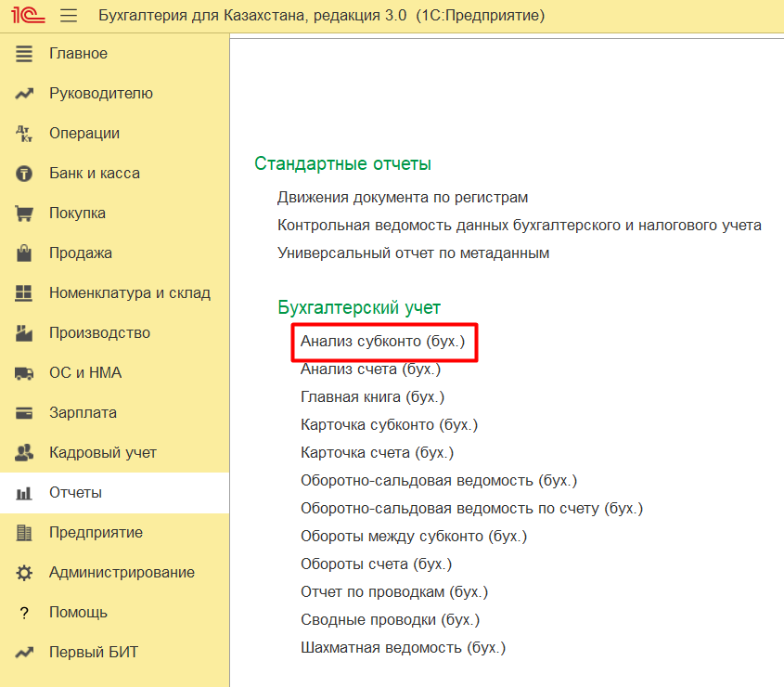Open Анализ субконто (бух.) report
This screenshot has width=784, height=687.
pos(381,342)
